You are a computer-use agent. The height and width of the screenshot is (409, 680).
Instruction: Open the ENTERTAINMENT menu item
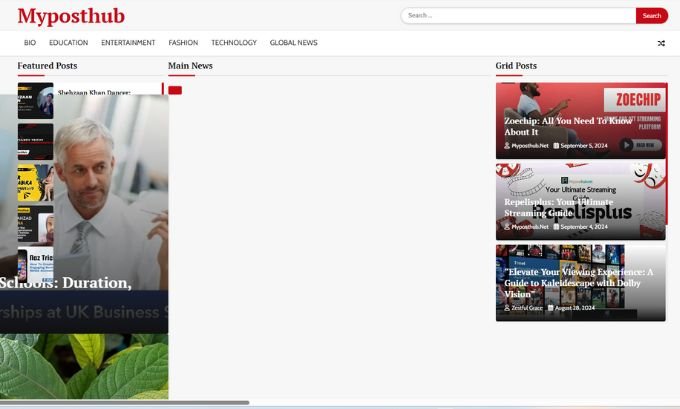128,43
